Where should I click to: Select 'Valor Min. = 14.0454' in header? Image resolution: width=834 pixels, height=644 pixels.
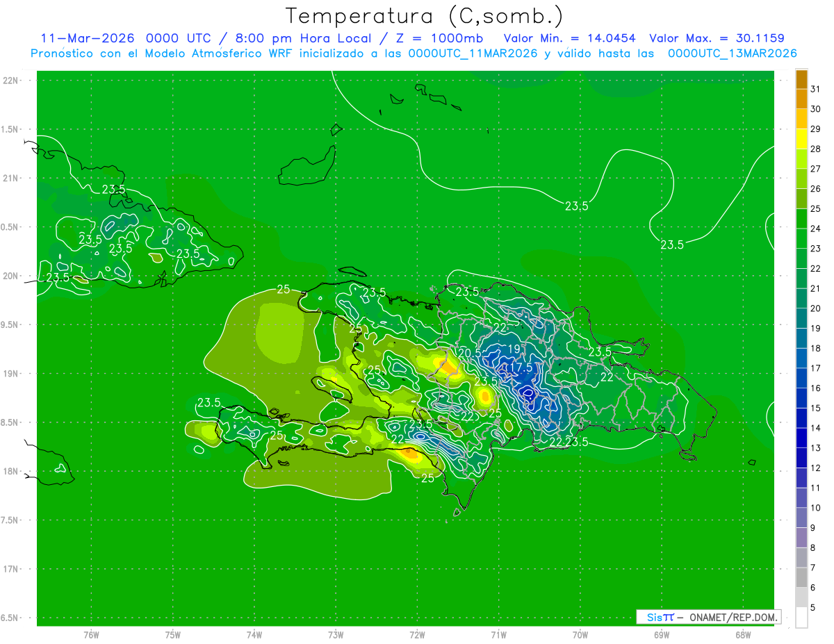571,38
